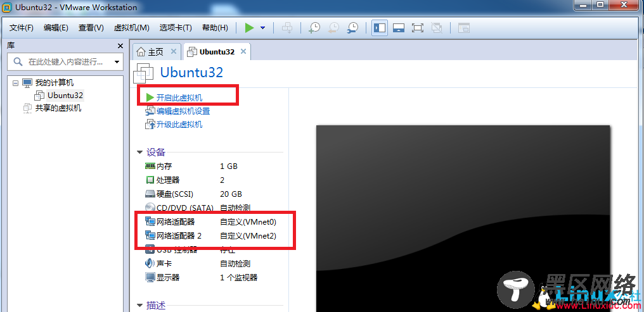Click 编辑虚拟机设置 link
644x312 pixels.
click(x=183, y=111)
